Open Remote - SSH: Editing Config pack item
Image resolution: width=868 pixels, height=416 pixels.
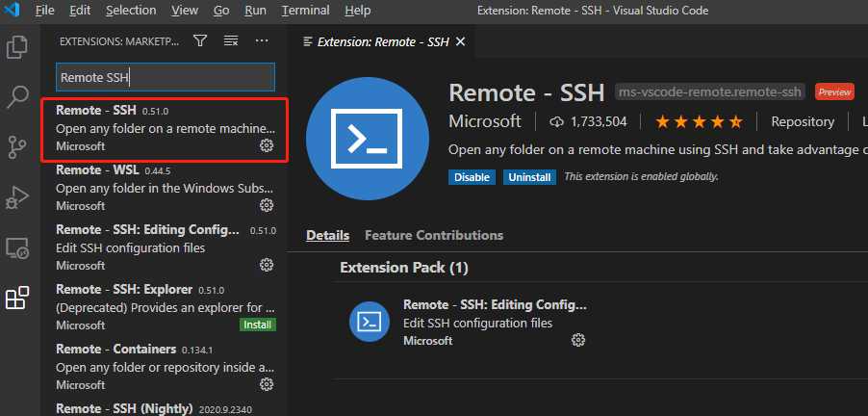[495, 305]
